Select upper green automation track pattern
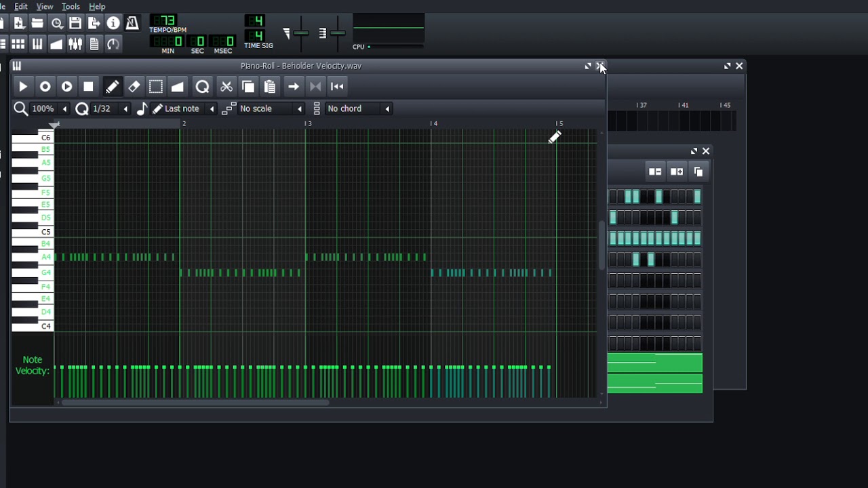 tap(655, 363)
